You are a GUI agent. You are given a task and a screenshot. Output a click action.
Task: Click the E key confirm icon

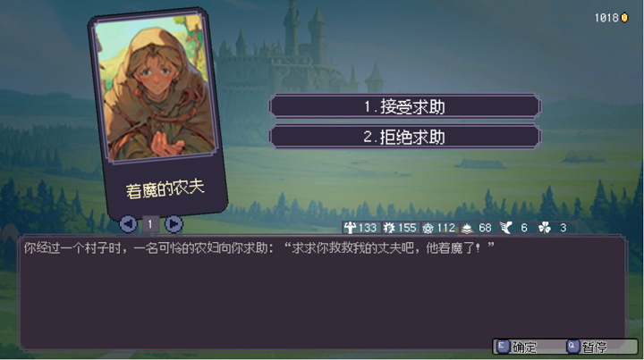point(502,347)
